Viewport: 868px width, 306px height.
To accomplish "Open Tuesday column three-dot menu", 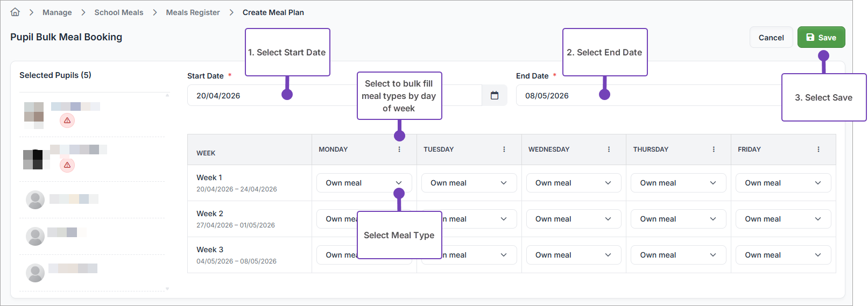I will (504, 150).
